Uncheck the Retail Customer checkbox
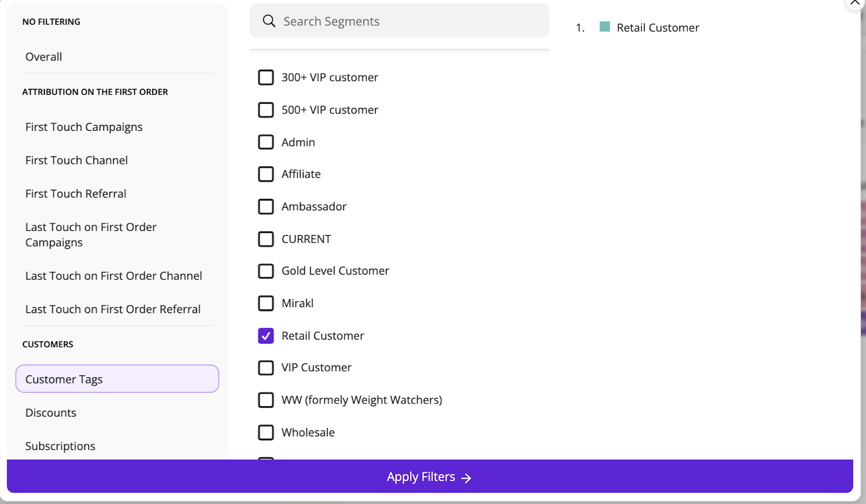The image size is (866, 504). pyautogui.click(x=266, y=336)
